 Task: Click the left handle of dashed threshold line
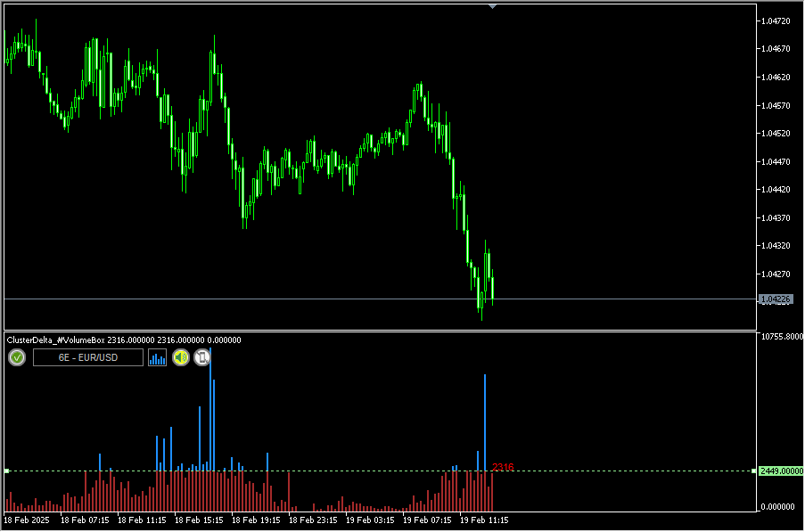(x=6, y=471)
